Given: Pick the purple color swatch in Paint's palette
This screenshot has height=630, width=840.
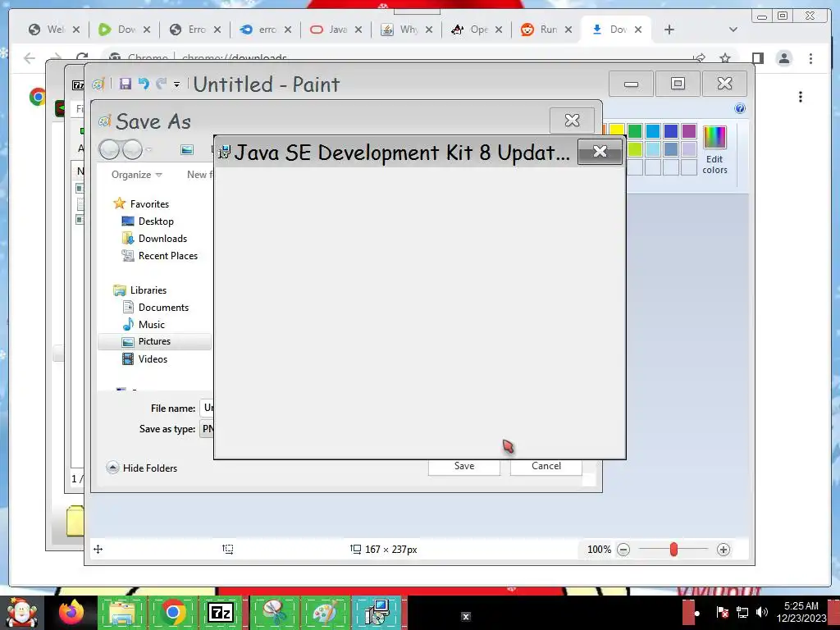Looking at the screenshot, I should pyautogui.click(x=689, y=130).
